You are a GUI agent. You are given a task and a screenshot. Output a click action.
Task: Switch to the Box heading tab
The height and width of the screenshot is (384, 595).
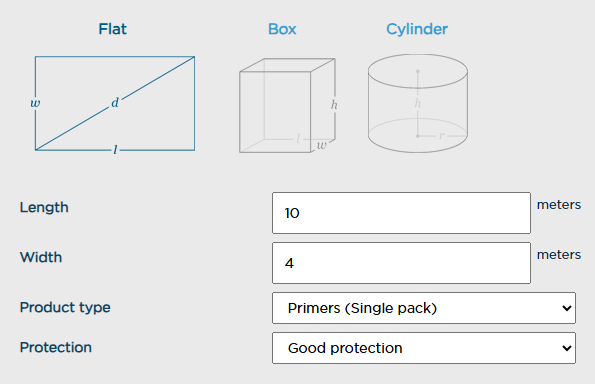pyautogui.click(x=282, y=29)
